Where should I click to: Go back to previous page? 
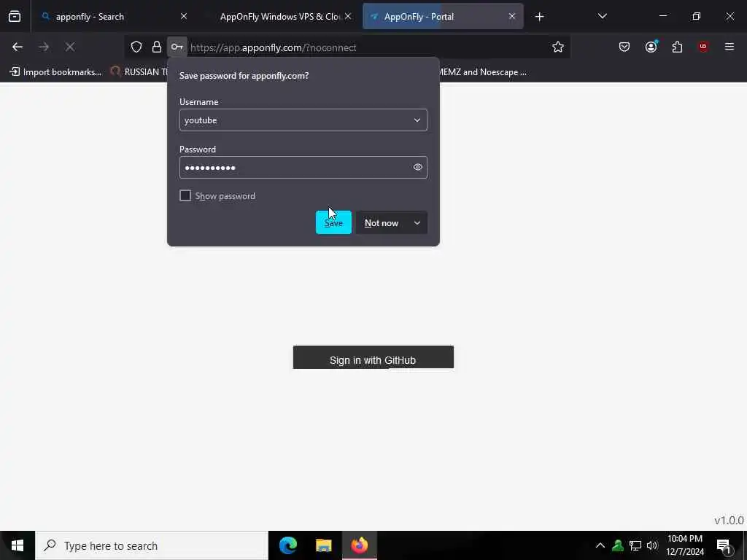click(x=18, y=47)
